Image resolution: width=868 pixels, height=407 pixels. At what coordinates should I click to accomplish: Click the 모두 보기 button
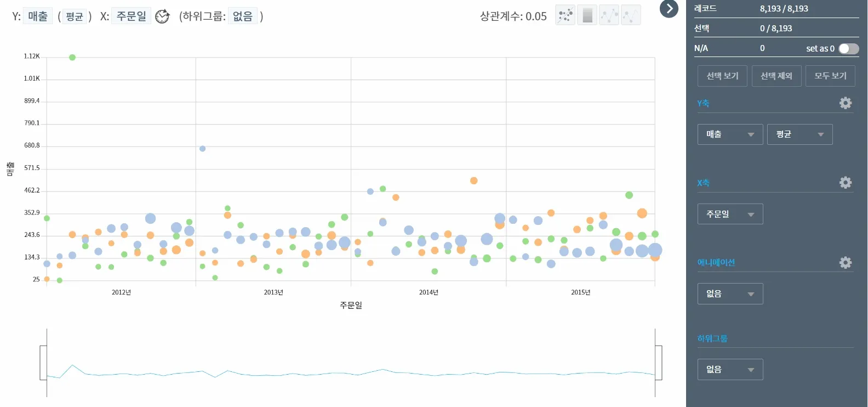click(830, 76)
